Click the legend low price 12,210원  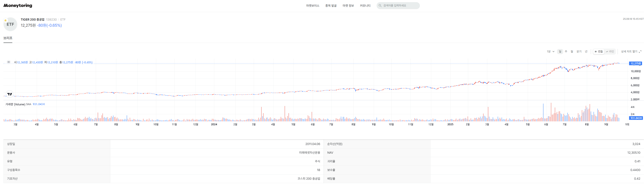point(53,62)
